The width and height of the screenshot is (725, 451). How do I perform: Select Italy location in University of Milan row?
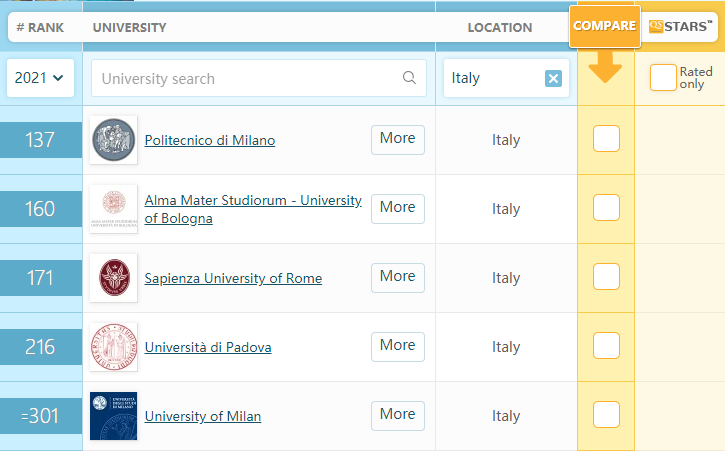pos(506,415)
